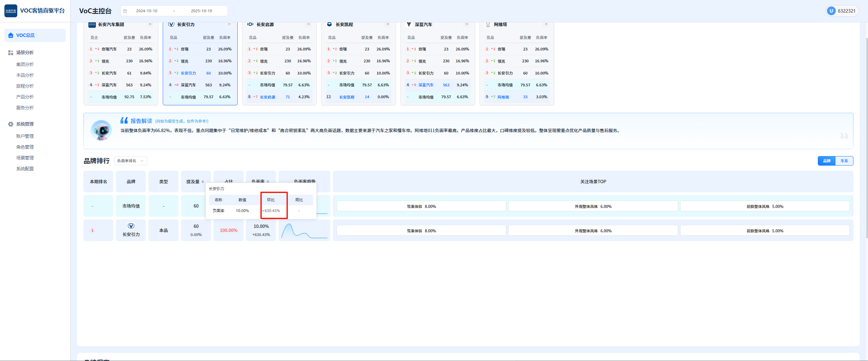
Task: Open 产品分析 in the sidebar
Action: point(25,97)
